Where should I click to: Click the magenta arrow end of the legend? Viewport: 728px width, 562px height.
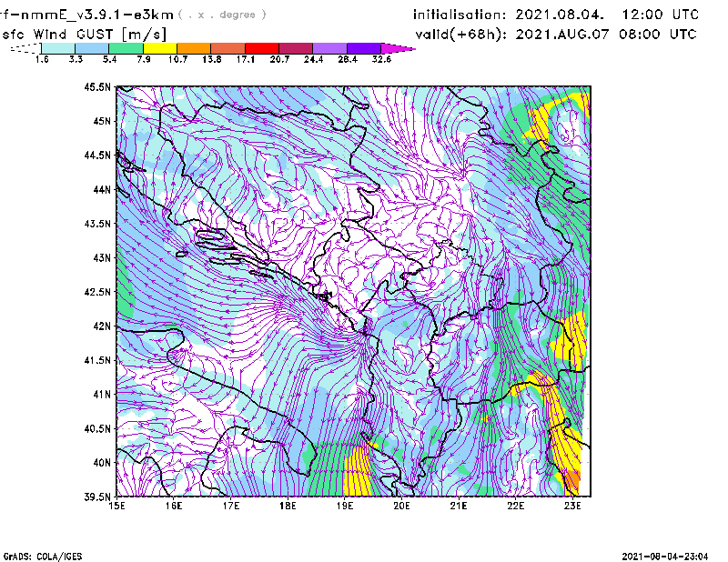coord(398,48)
